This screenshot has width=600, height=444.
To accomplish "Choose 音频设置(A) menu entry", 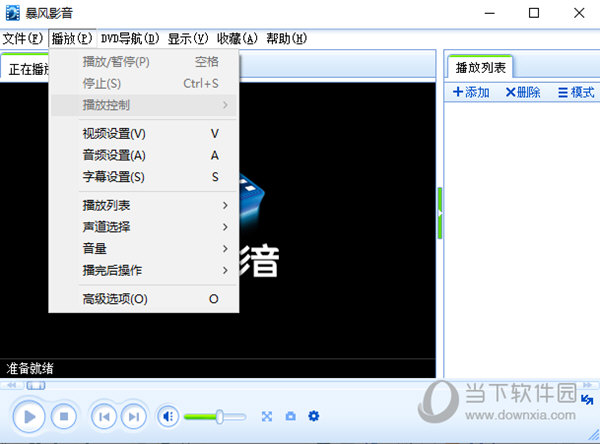I will [x=144, y=155].
